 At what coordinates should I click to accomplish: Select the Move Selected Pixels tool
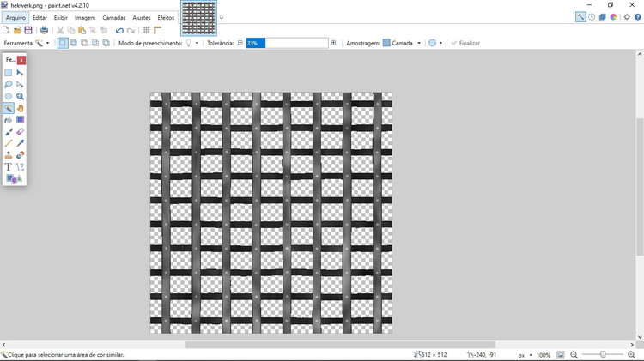point(20,73)
